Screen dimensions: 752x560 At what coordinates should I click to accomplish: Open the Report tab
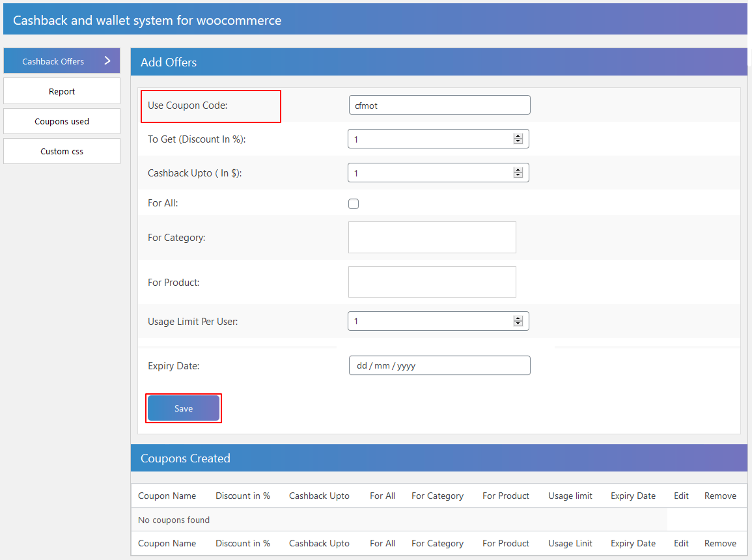[x=62, y=91]
